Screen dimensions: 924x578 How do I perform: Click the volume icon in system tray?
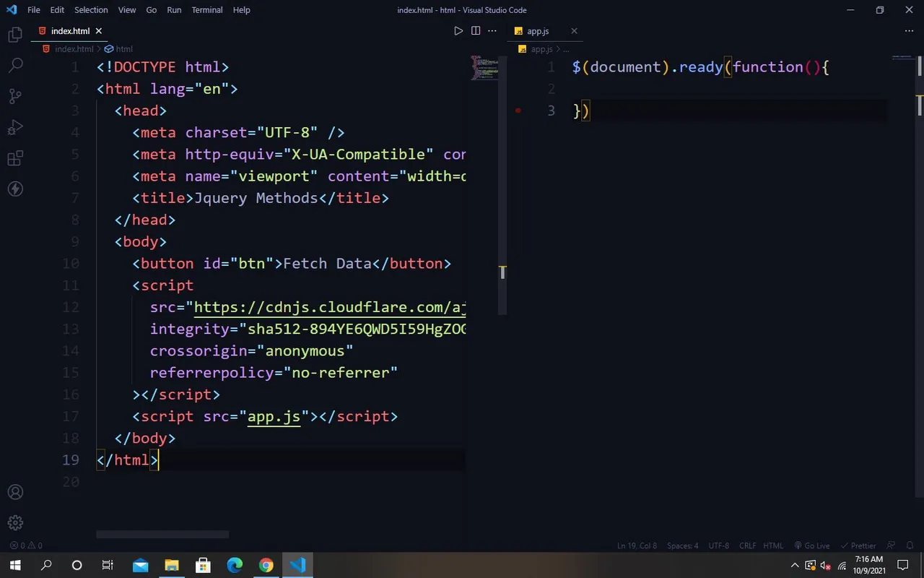(x=826, y=565)
